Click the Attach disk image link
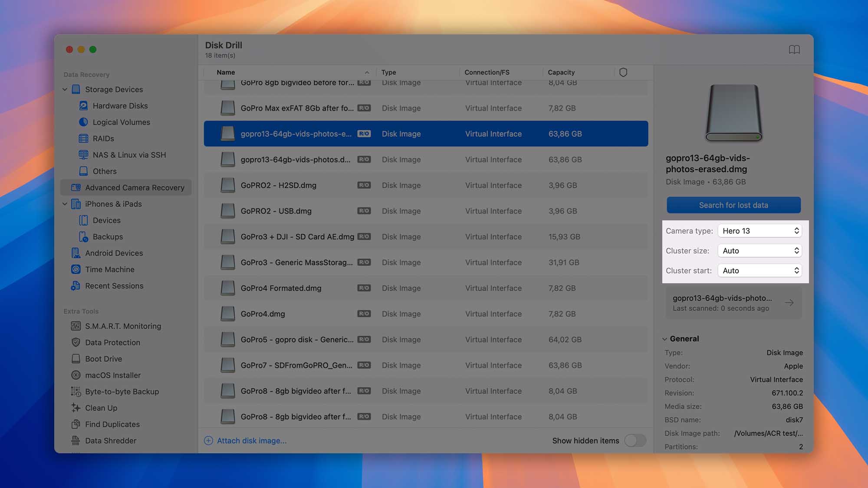This screenshot has width=868, height=488. tap(251, 440)
